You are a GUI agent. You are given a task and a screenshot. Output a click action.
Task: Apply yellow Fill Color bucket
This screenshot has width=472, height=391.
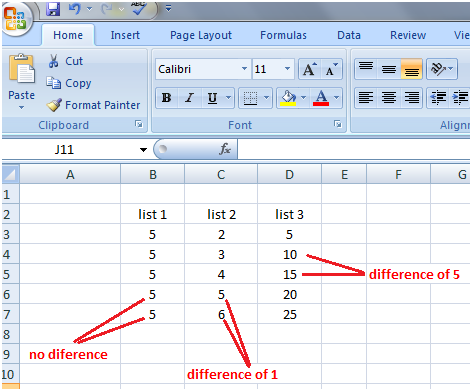point(288,98)
